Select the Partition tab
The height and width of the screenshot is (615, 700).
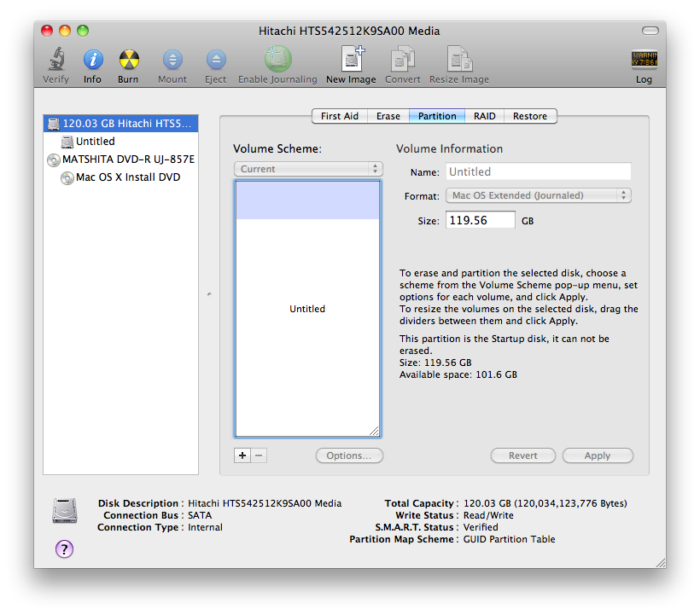pos(437,116)
